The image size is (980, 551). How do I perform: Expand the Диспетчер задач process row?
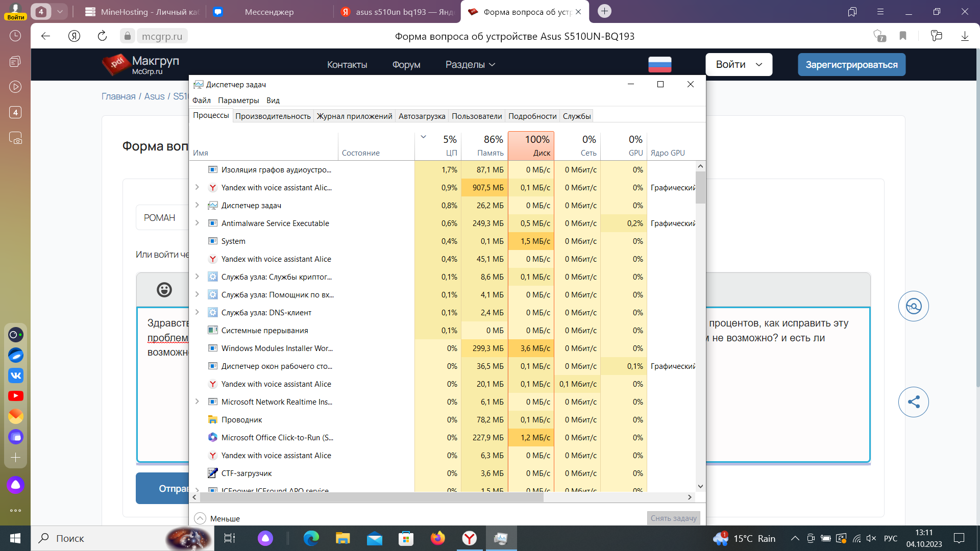pos(197,205)
